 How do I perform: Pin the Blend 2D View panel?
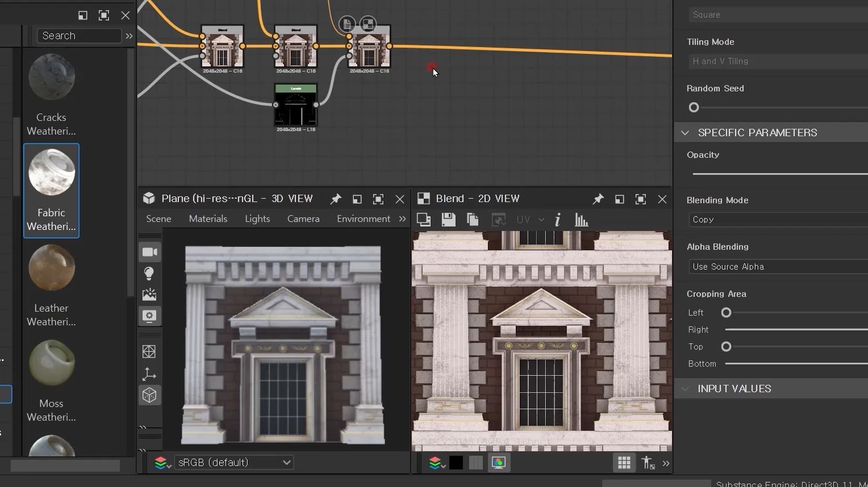click(598, 199)
